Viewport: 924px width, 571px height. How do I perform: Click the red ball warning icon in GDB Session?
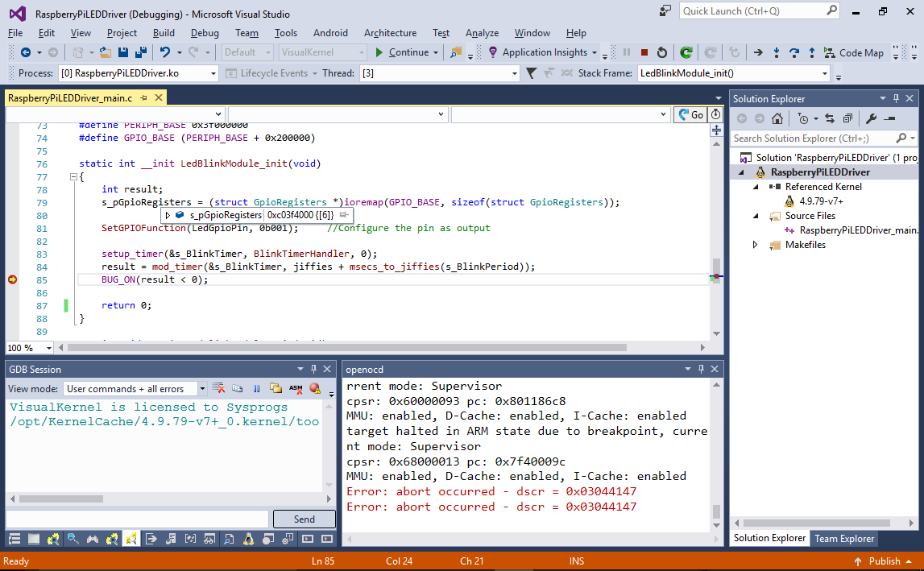point(315,388)
